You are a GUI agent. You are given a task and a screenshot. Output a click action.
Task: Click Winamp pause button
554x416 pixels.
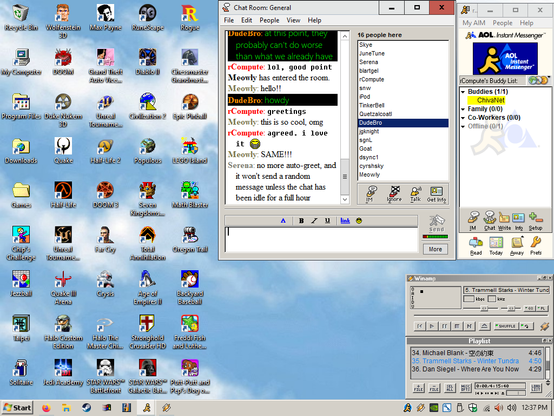pos(444,326)
